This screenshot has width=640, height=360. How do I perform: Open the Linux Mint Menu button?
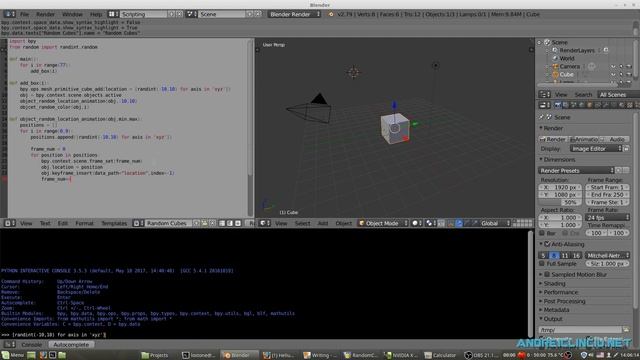click(x=13, y=355)
